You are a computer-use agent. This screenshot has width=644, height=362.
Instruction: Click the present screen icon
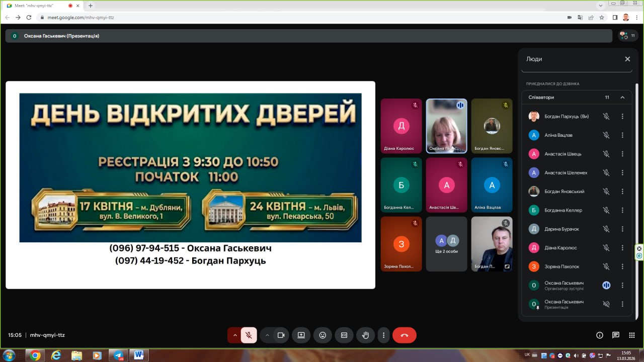tap(301, 335)
